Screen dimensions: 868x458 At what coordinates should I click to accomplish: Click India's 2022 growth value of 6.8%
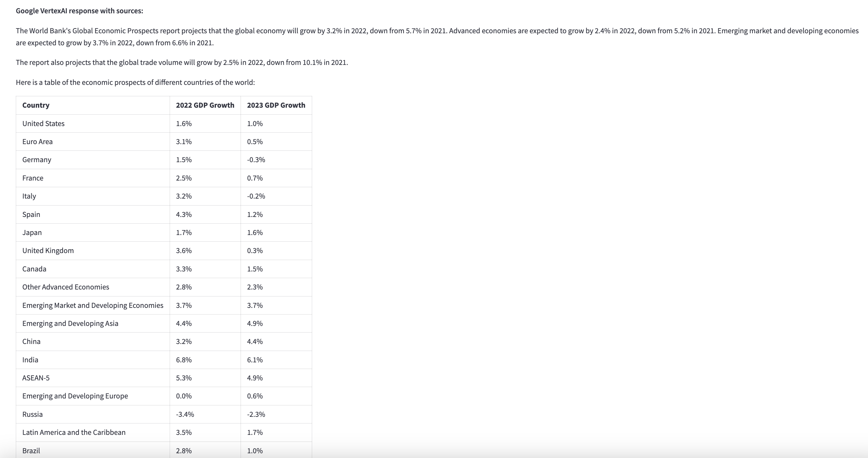pos(184,360)
